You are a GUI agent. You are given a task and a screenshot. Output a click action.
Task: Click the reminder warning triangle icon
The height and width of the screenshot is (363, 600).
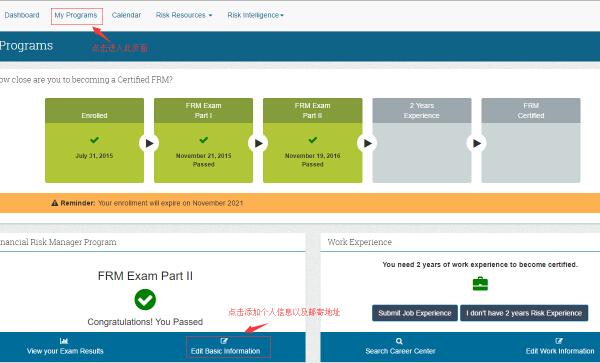55,203
